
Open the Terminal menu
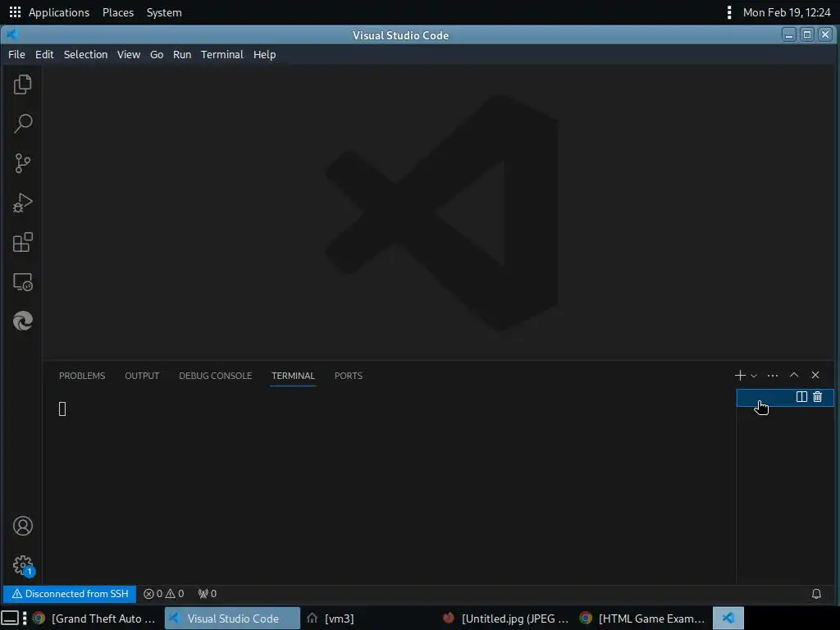(221, 55)
